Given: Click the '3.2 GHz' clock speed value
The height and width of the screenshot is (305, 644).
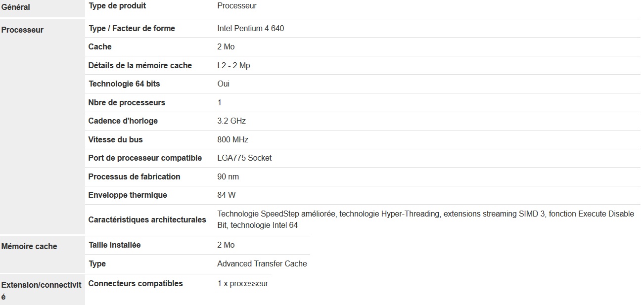Looking at the screenshot, I should (231, 121).
